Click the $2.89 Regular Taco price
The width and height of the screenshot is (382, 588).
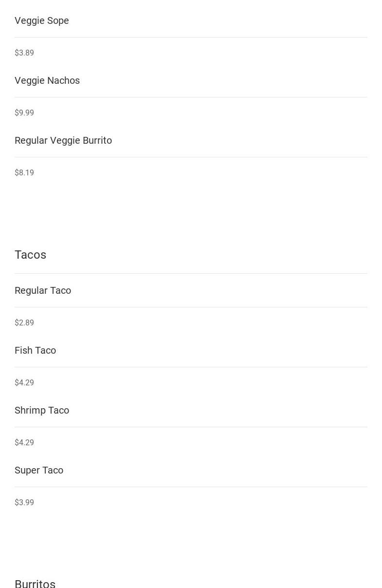24,322
